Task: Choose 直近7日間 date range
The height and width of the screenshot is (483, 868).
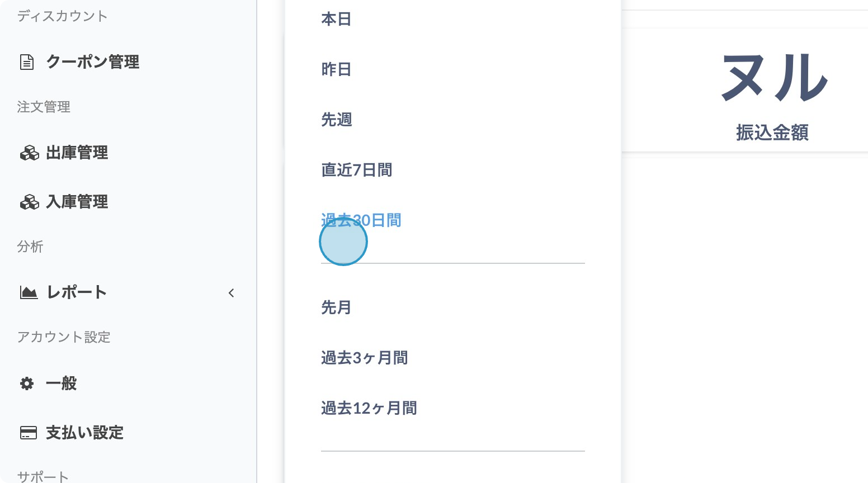Action: 357,170
